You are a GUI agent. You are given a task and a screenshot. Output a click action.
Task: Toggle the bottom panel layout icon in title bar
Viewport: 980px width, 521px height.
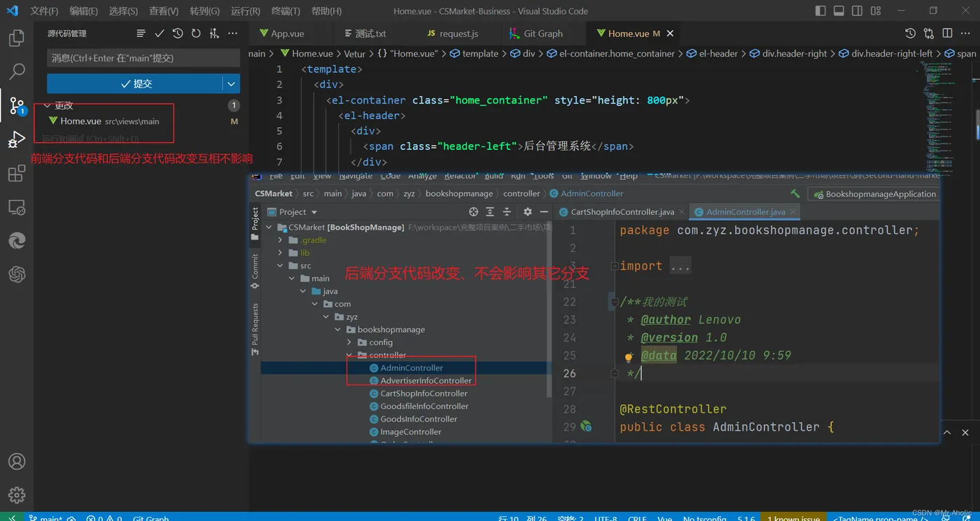839,11
